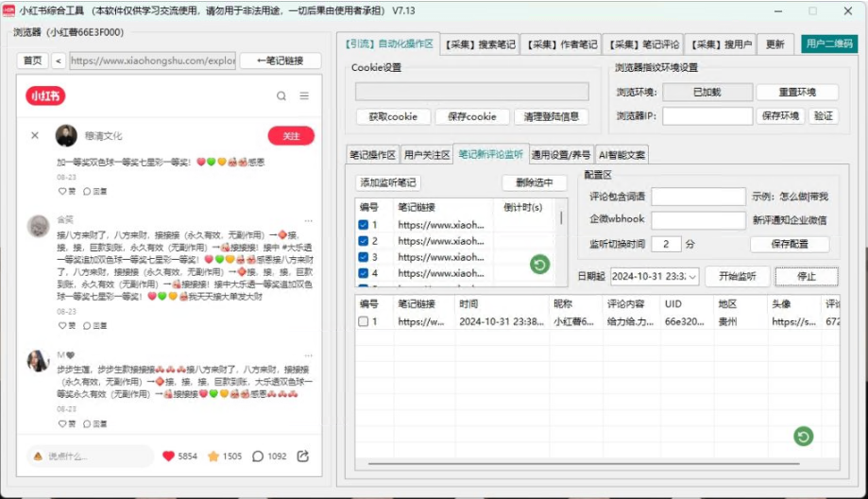Click the Xiaohongshu logo in browser

tap(45, 95)
